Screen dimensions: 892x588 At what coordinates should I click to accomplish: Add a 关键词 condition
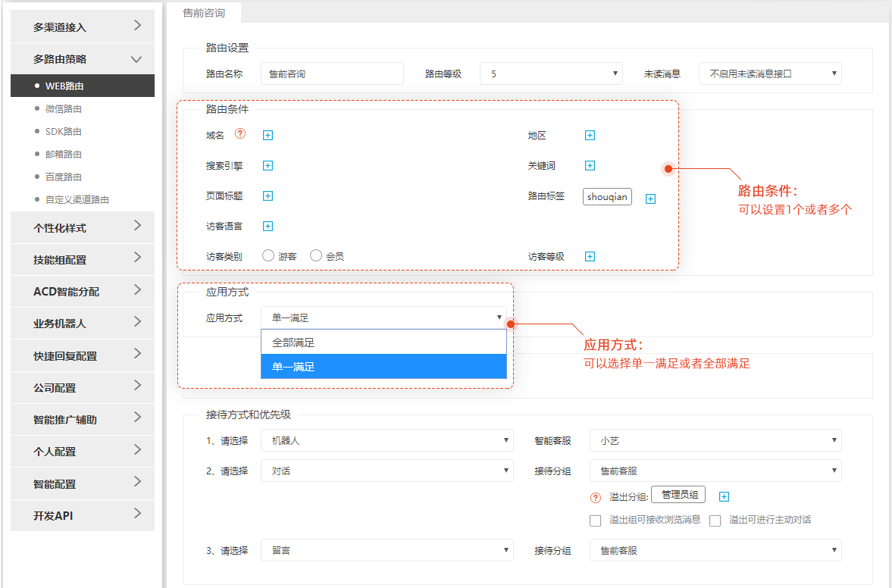coord(590,165)
